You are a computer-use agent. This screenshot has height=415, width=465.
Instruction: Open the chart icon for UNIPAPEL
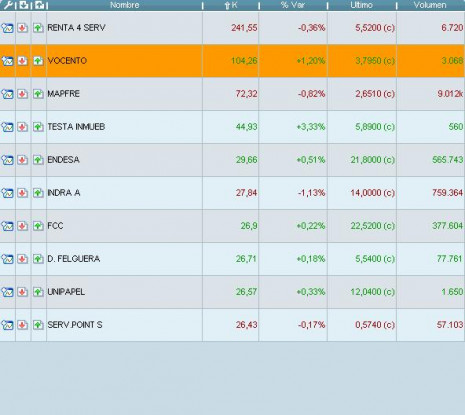point(7,292)
